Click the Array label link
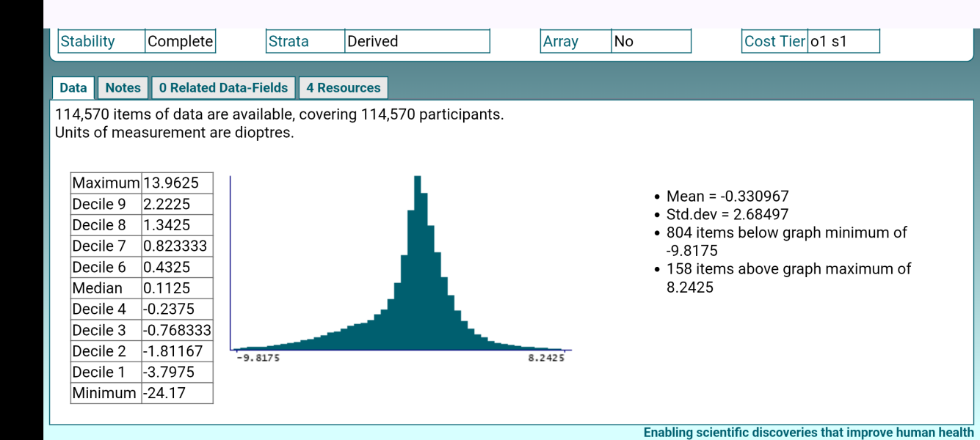Screen dimensions: 980x440 [x=561, y=42]
